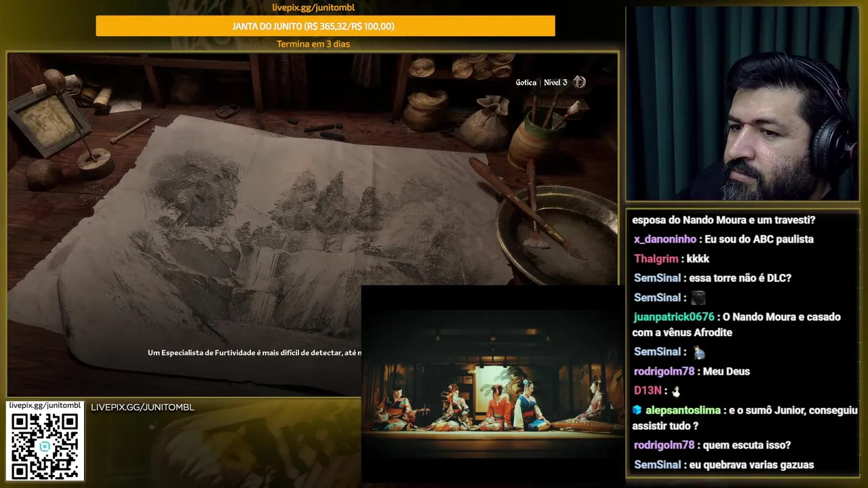Screen dimensions: 868x488
Task: Click 'esposa do Nando Moura' chat line
Action: tap(724, 220)
